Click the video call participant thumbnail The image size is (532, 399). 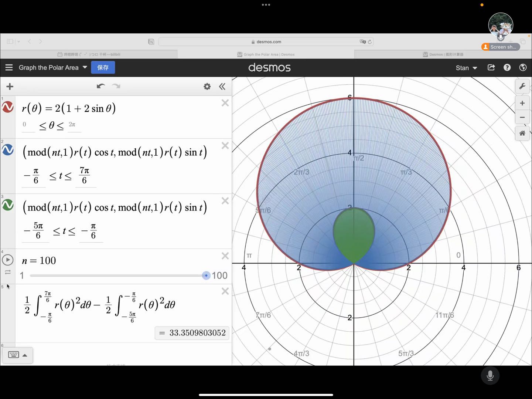(x=501, y=25)
